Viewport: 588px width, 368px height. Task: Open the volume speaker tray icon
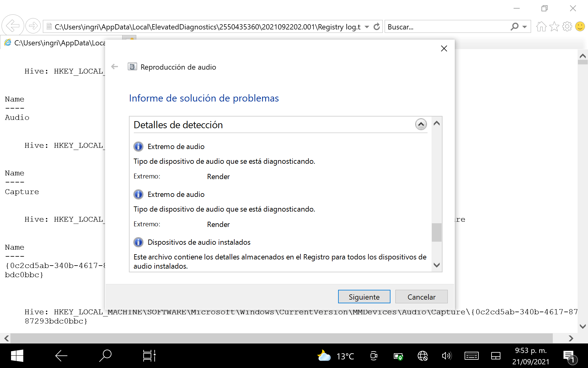(x=446, y=356)
